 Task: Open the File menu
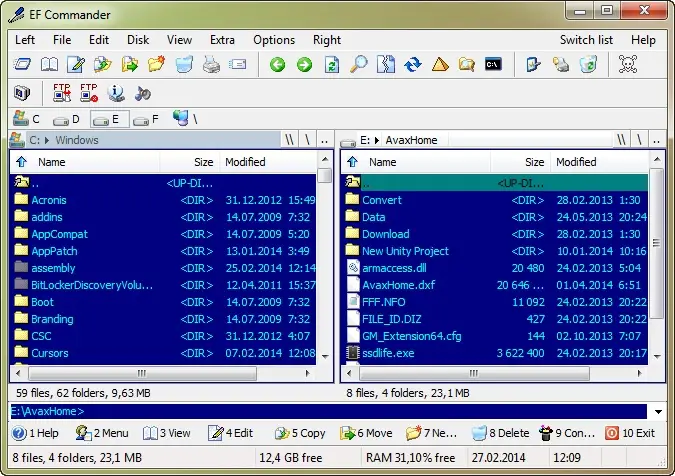pyautogui.click(x=62, y=40)
